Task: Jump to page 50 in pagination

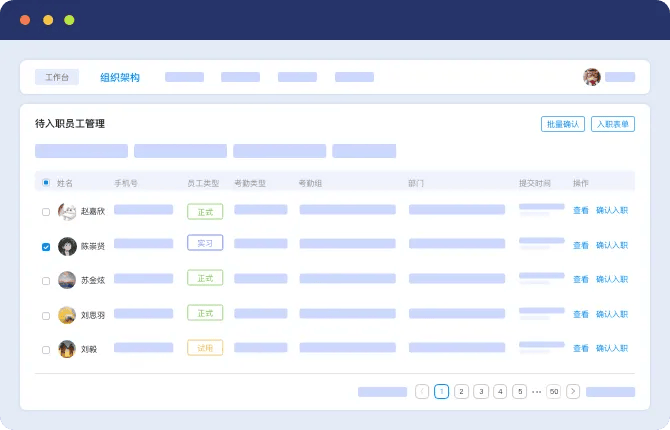Action: tap(553, 391)
